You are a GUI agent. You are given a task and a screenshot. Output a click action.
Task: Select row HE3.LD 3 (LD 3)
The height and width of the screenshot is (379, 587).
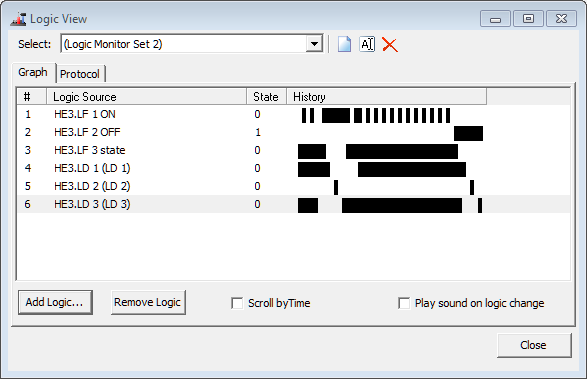(x=294, y=204)
